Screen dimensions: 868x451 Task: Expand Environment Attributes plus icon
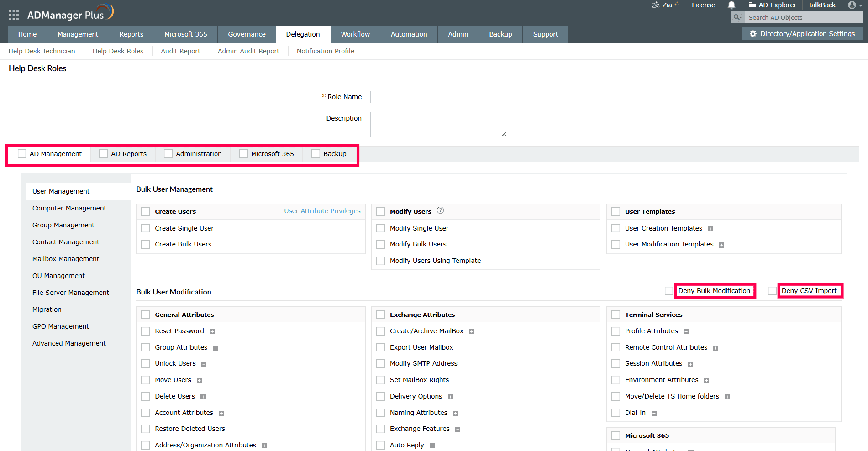coord(707,381)
